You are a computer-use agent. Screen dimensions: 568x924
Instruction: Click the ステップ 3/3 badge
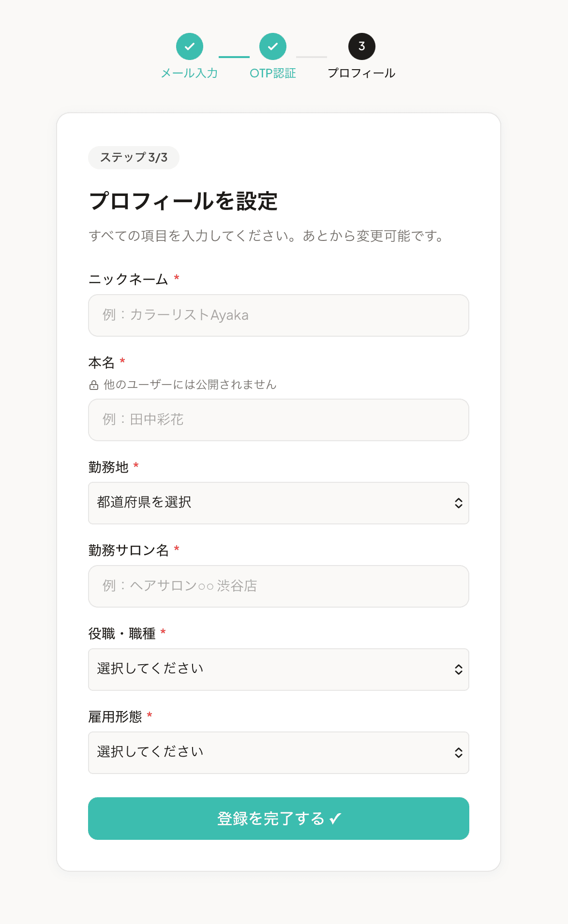(133, 158)
